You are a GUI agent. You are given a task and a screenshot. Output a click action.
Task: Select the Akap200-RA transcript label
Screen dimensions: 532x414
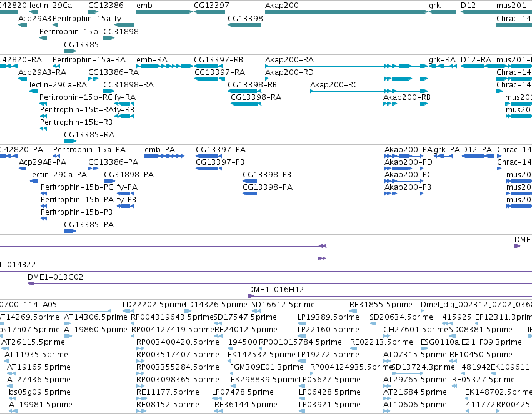[289, 60]
